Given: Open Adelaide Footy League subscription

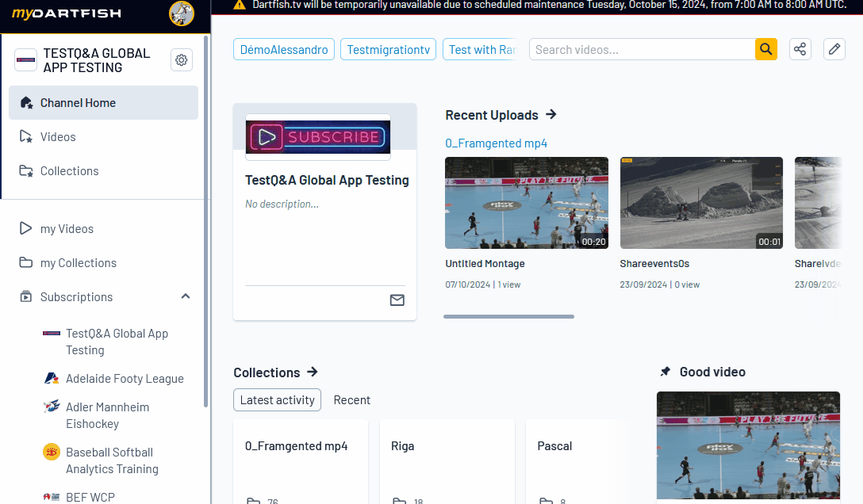Looking at the screenshot, I should point(125,379).
